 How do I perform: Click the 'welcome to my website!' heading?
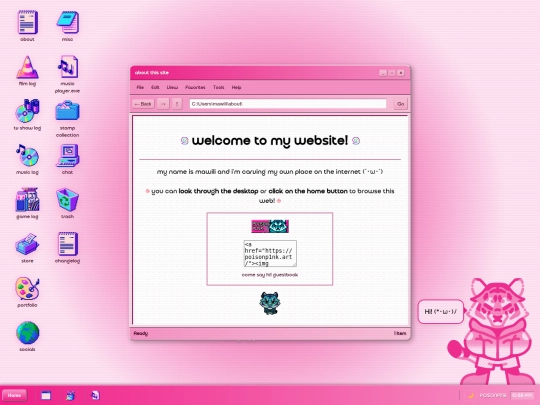(270, 141)
